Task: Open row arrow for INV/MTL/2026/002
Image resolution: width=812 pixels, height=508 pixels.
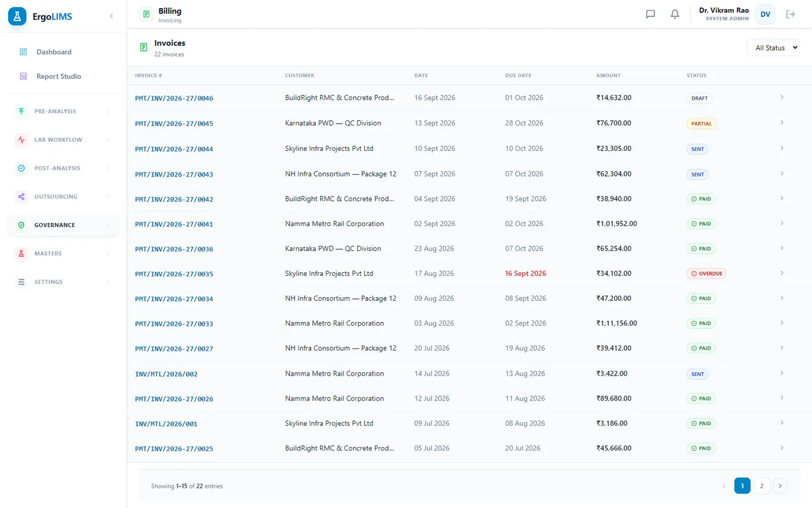Action: (x=782, y=373)
